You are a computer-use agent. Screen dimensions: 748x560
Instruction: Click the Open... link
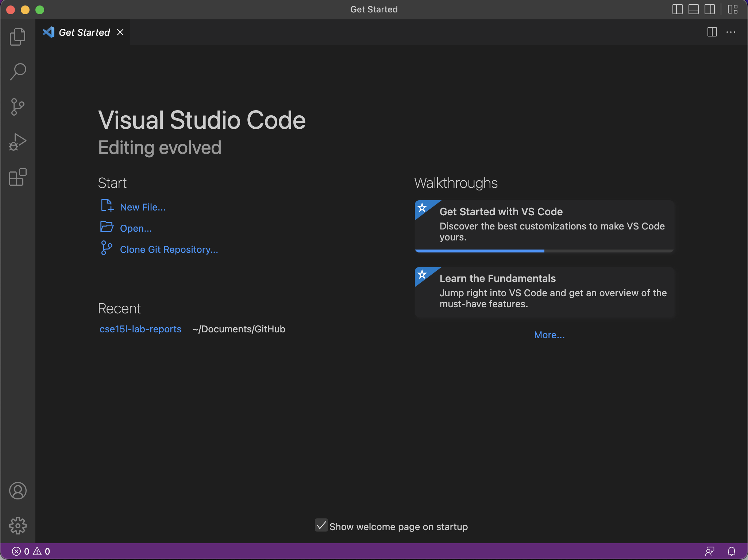click(136, 228)
